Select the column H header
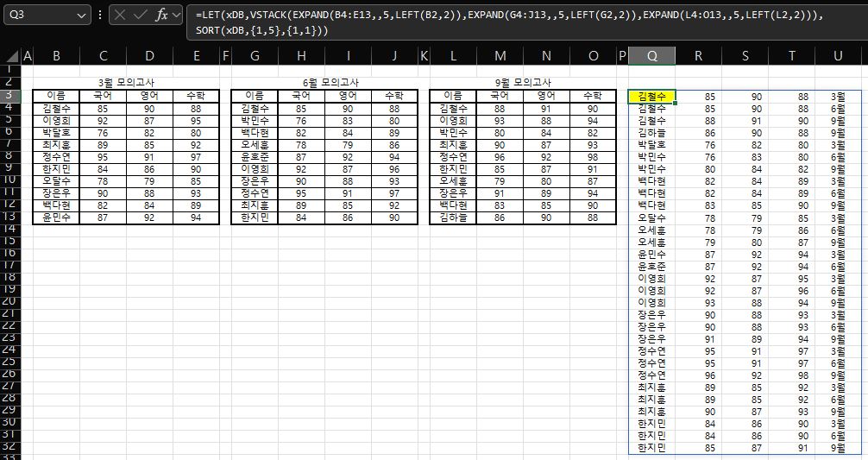The height and width of the screenshot is (460, 868). coord(301,56)
